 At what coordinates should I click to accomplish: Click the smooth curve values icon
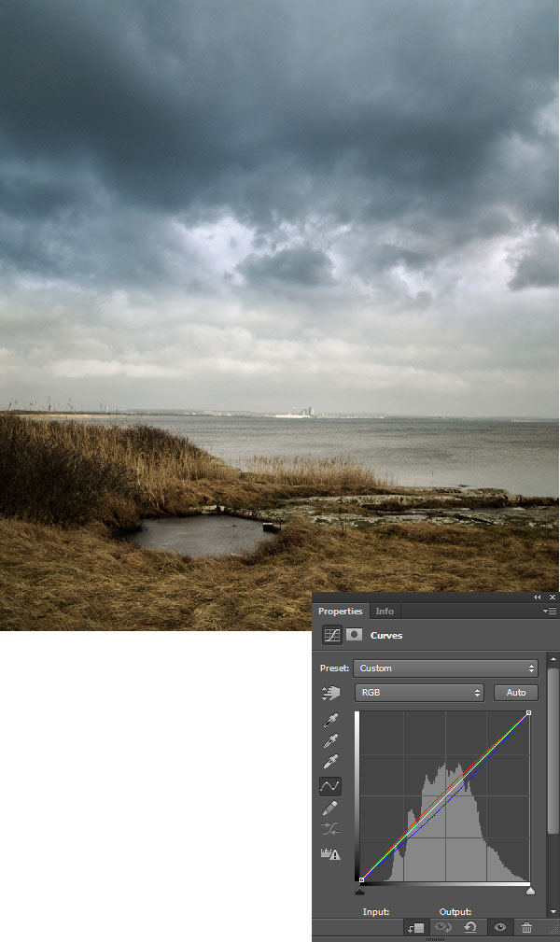coord(329,829)
